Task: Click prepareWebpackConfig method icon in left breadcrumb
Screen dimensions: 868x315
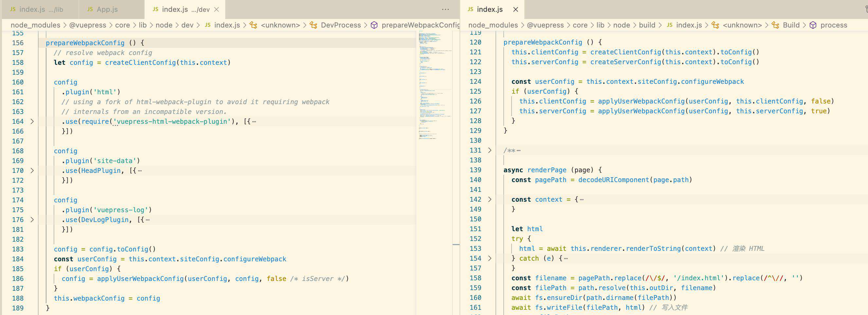Action: (374, 25)
